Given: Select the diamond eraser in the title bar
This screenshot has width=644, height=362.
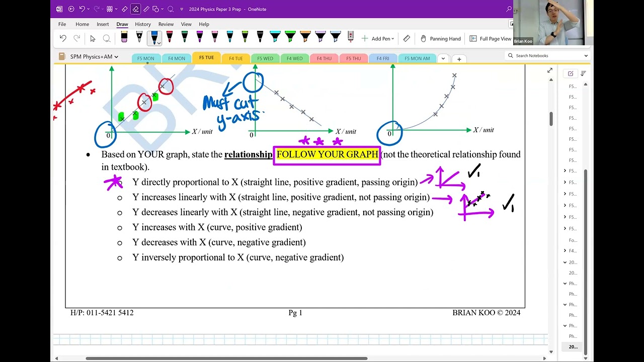Looking at the screenshot, I should click(x=124, y=9).
